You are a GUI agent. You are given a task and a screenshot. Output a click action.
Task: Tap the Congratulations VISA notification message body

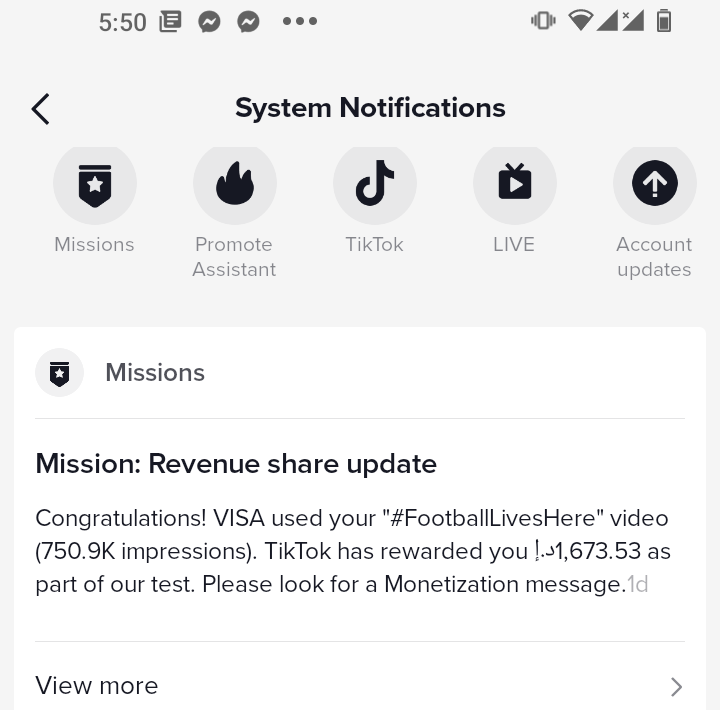click(x=353, y=551)
